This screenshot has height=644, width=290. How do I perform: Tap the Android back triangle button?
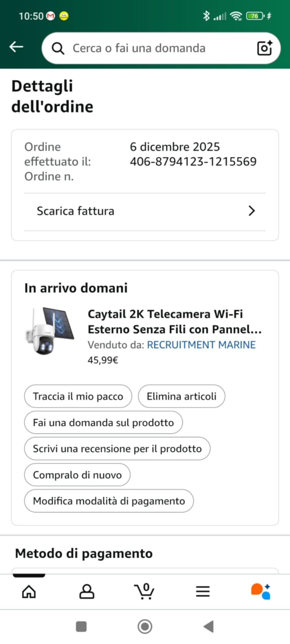pos(209,626)
